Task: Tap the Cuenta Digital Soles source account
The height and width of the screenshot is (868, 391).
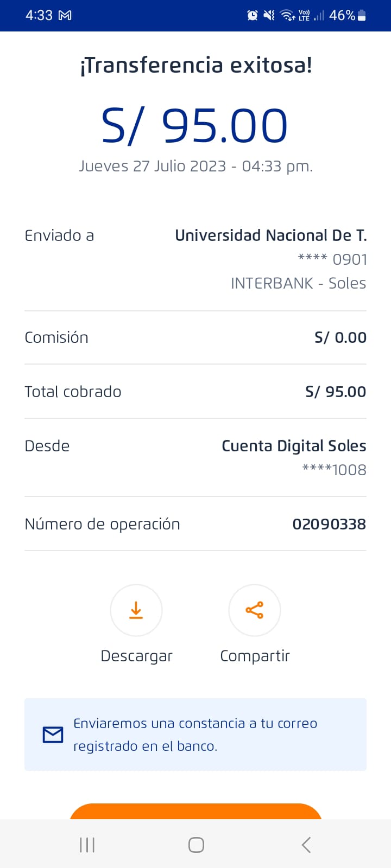Action: pos(294,446)
